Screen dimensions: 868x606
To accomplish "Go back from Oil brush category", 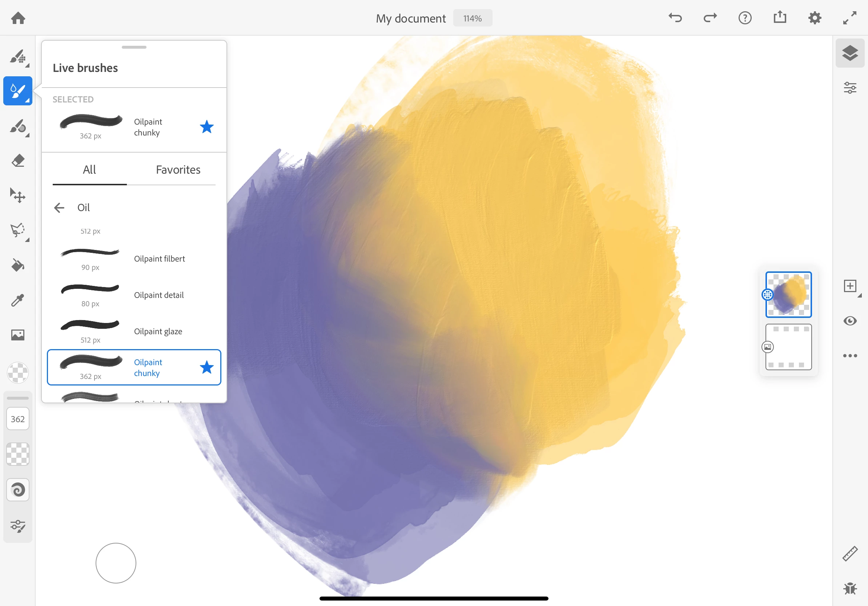I will tap(59, 207).
